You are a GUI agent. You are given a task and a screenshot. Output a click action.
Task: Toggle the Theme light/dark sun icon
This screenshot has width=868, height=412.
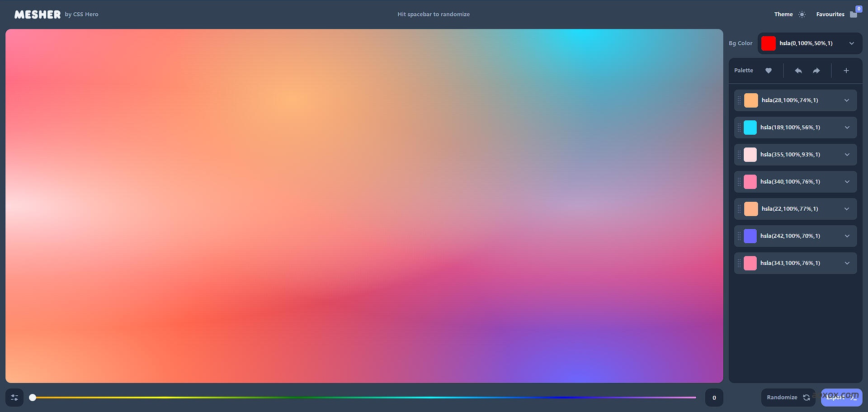(x=802, y=14)
